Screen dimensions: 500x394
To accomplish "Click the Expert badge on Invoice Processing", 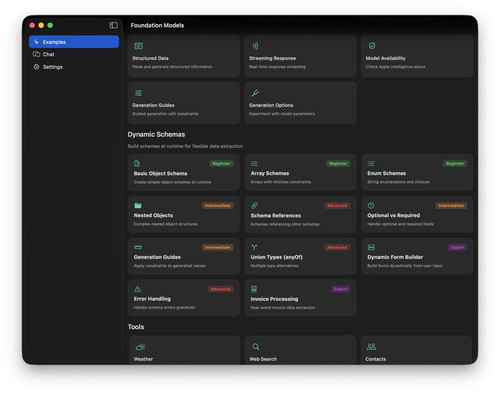I will click(x=340, y=289).
